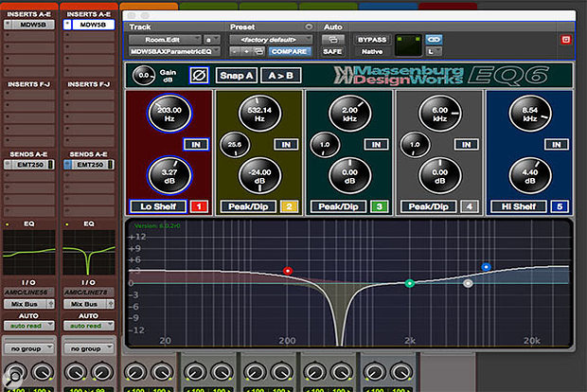
Task: Toggle the channel link icon
Action: (x=434, y=40)
